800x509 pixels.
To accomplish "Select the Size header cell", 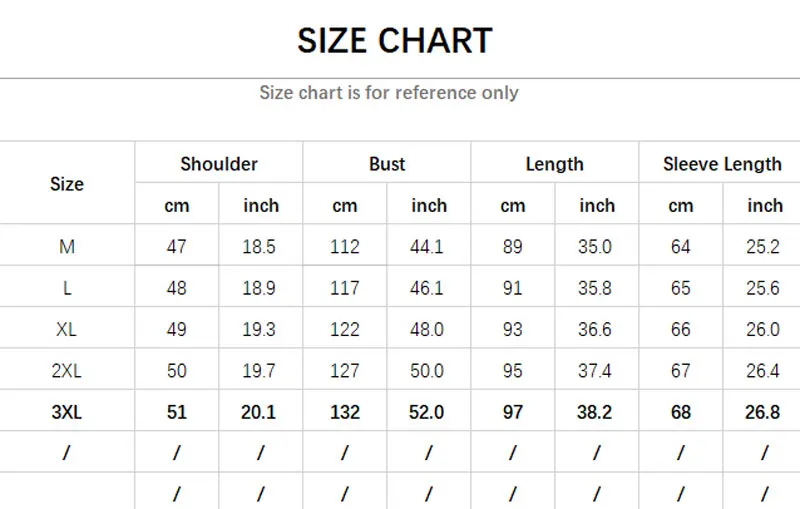I will (67, 184).
